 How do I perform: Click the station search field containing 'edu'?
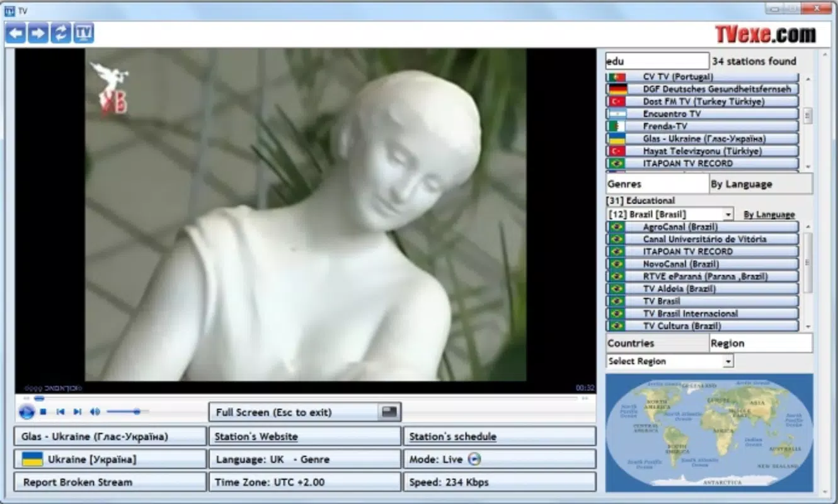click(657, 61)
